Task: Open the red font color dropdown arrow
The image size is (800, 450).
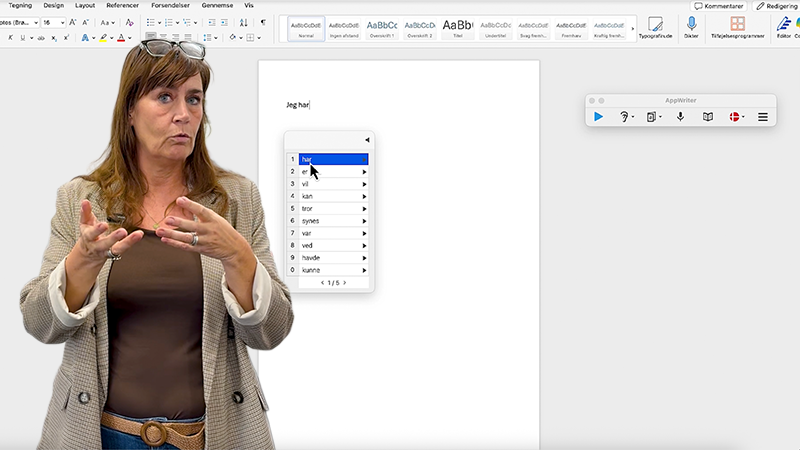Action: [x=131, y=38]
